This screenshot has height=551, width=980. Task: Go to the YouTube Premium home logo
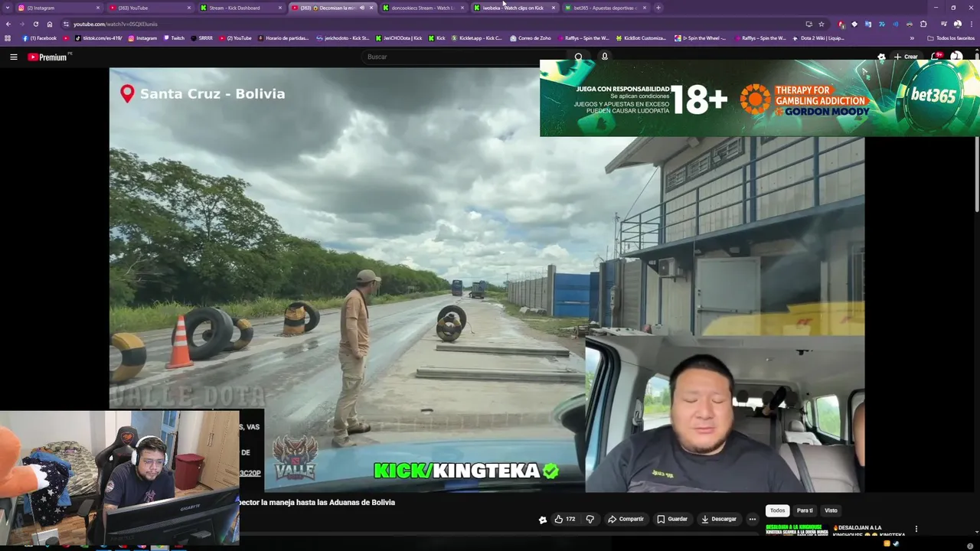(x=47, y=57)
